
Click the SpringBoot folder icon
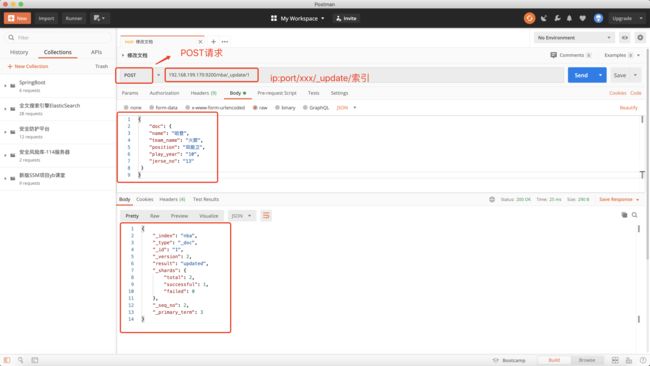[13, 86]
